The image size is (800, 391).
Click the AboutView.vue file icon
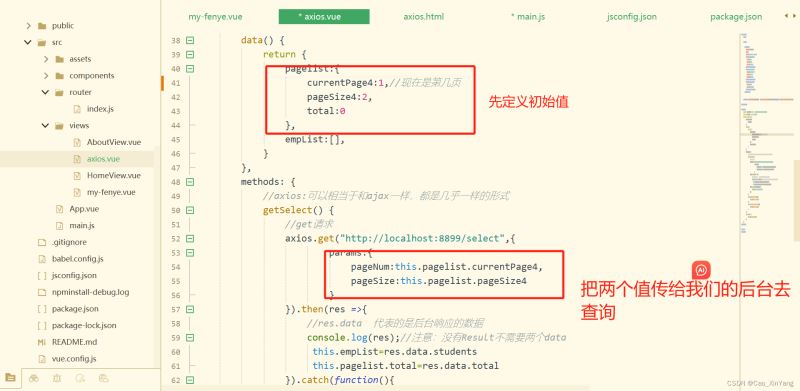click(x=77, y=142)
